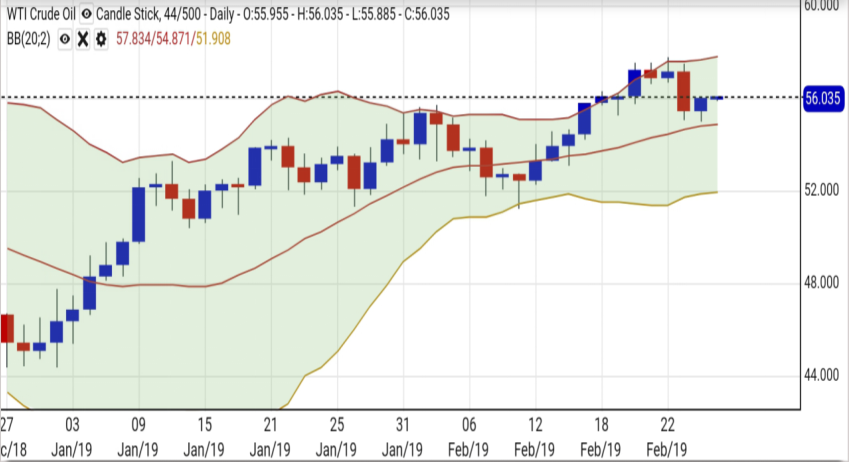Hide the BB(20;2) indicator via eye icon
The height and width of the screenshot is (463, 851).
click(64, 39)
